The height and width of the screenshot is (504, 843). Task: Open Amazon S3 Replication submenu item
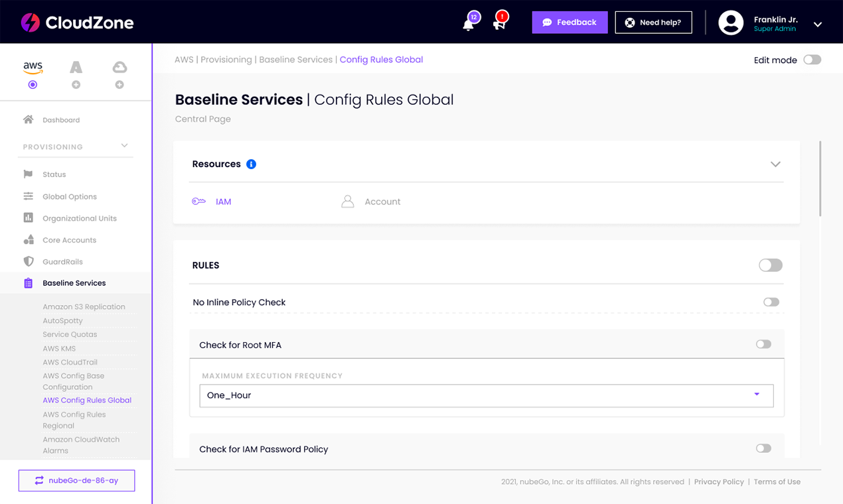coord(84,307)
